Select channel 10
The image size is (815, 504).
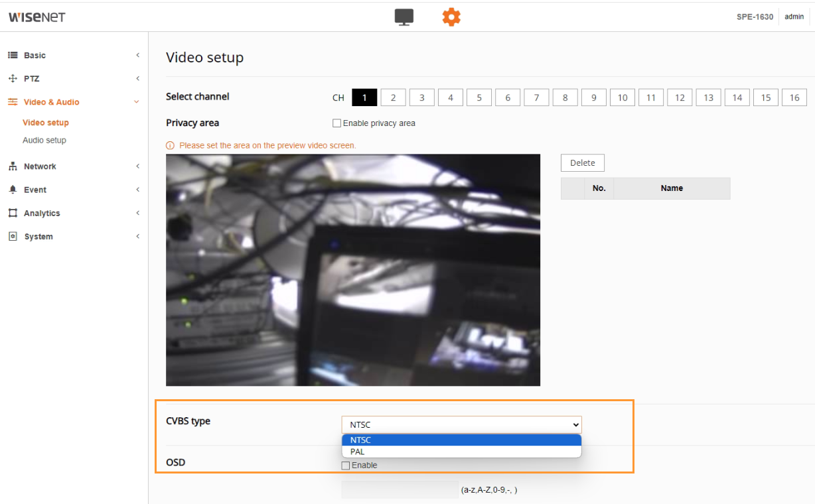click(x=623, y=97)
